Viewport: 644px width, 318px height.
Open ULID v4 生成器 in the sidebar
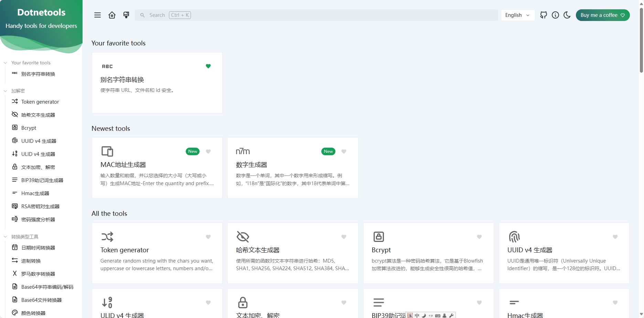pyautogui.click(x=38, y=154)
